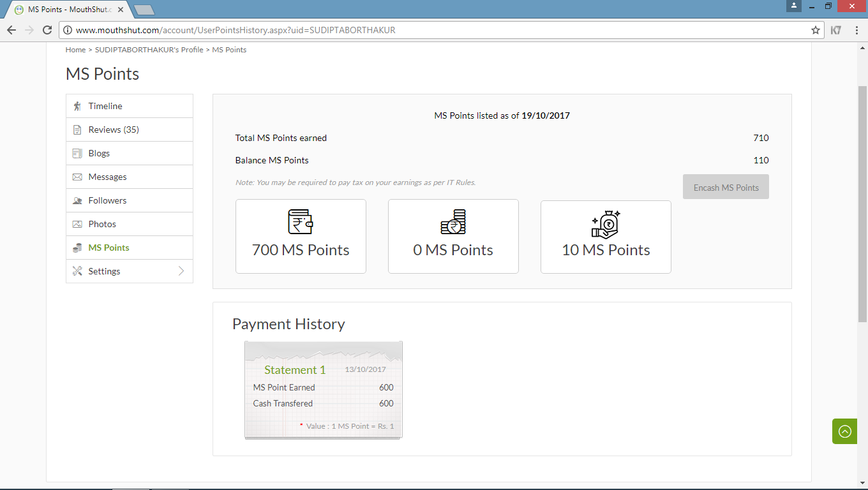Click the site information icon in address bar
Screen dimensions: 868x490
pyautogui.click(x=68, y=30)
